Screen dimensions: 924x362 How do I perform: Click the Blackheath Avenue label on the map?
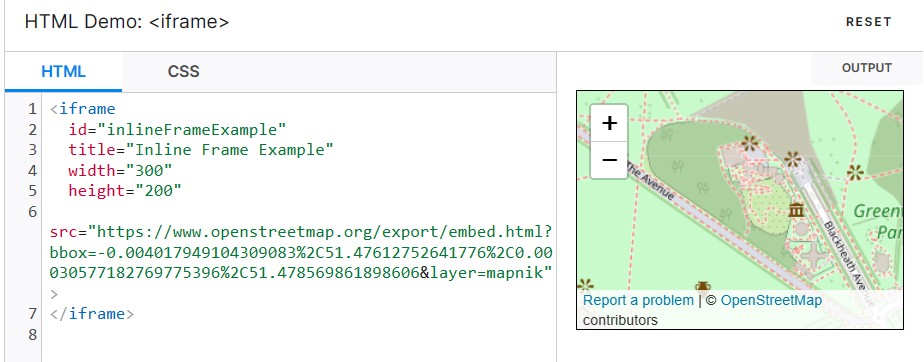[849, 264]
